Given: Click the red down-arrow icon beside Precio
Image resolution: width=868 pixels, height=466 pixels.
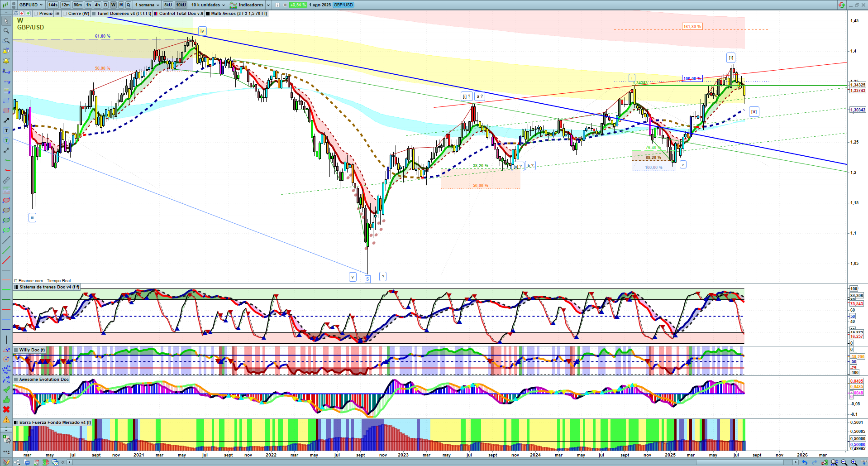Looking at the screenshot, I should tap(21, 14).
